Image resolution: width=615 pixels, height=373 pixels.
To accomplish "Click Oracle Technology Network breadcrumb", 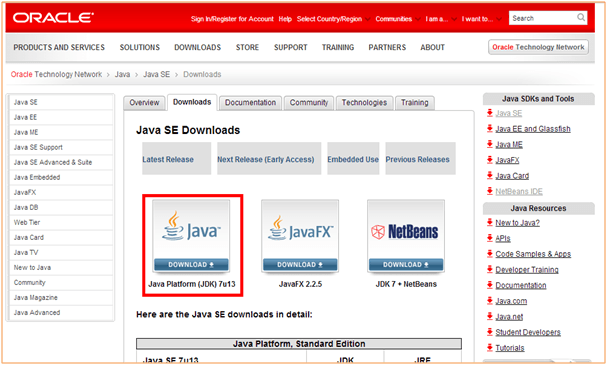I will pos(56,74).
